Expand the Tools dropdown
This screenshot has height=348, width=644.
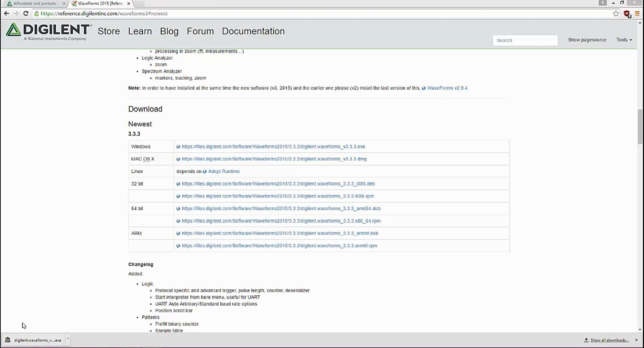[x=624, y=40]
